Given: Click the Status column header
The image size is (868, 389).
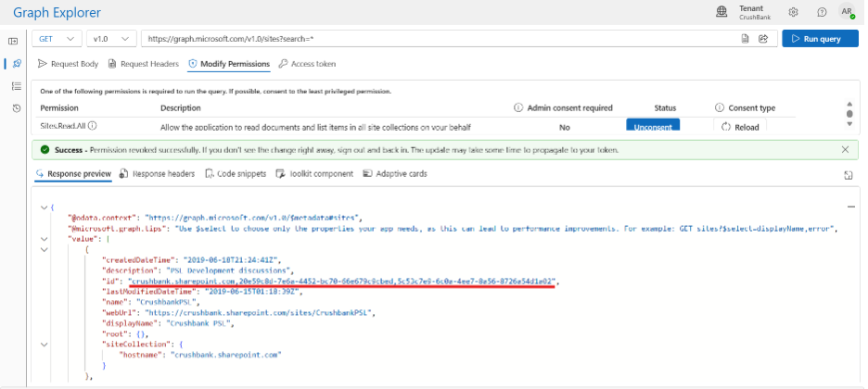Looking at the screenshot, I should coord(665,108).
